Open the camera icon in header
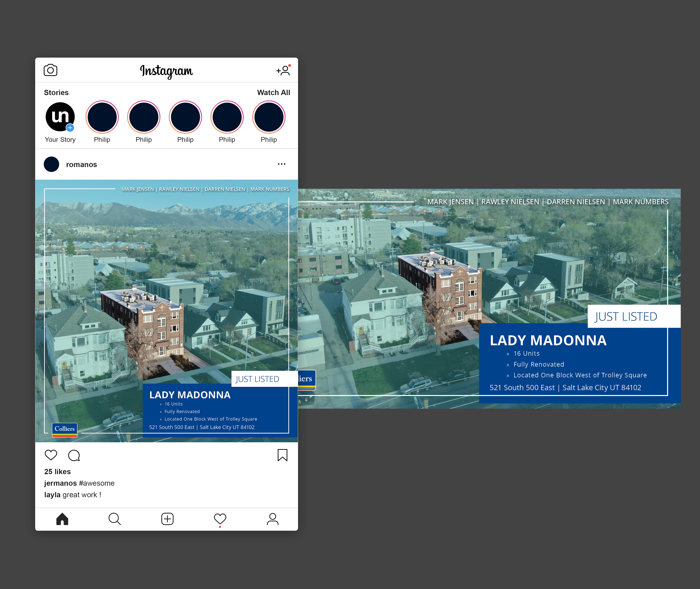Image resolution: width=700 pixels, height=589 pixels. click(x=50, y=70)
